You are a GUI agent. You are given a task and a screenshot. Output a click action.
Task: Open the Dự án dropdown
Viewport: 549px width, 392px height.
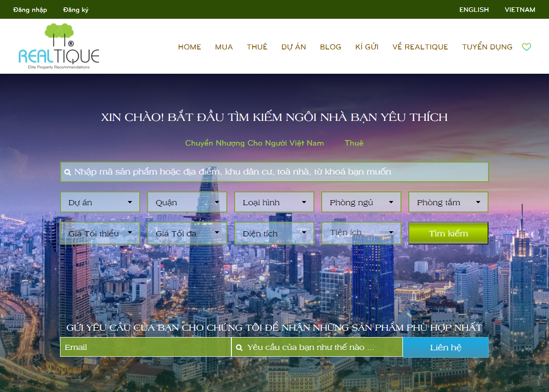100,202
